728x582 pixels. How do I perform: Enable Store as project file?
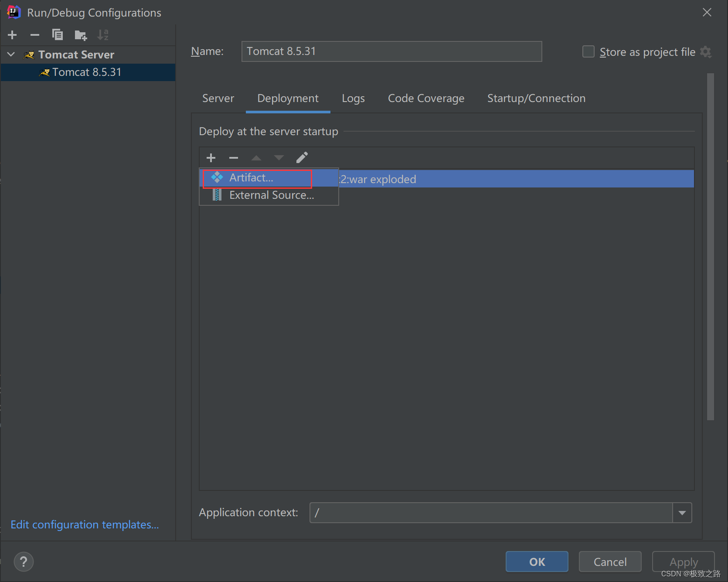pos(589,52)
